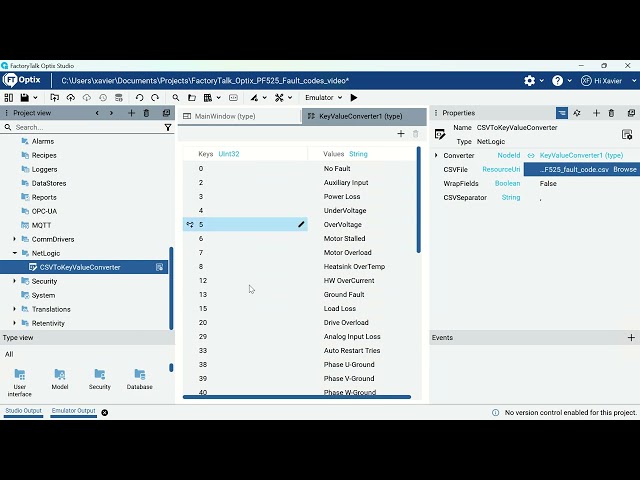Viewport: 640px width, 480px height.
Task: Open the search magnifier in toolbar
Action: click(x=176, y=98)
